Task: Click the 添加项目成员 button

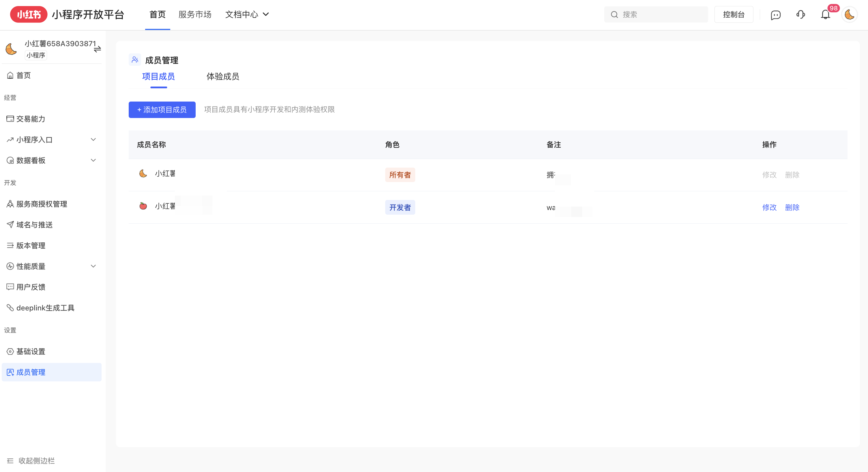Action: coord(162,110)
